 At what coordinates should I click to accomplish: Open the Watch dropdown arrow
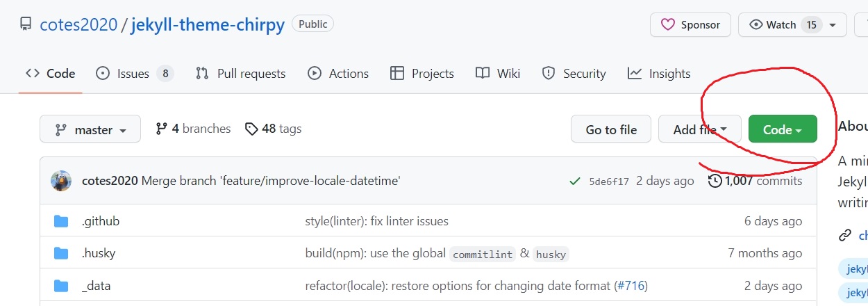832,25
